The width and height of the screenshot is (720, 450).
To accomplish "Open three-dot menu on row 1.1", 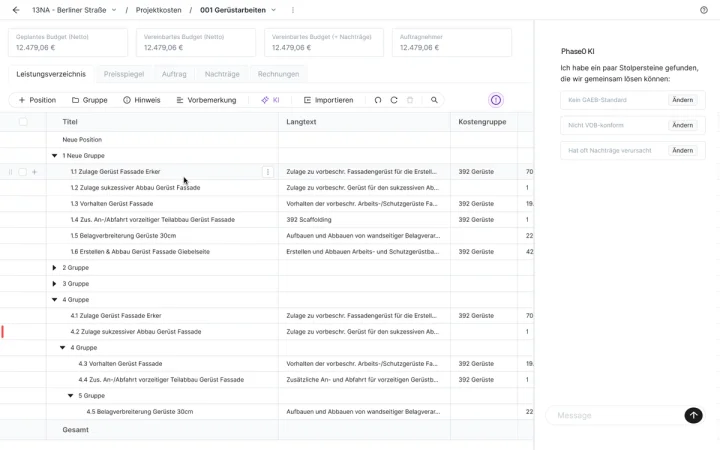I will coord(268,172).
